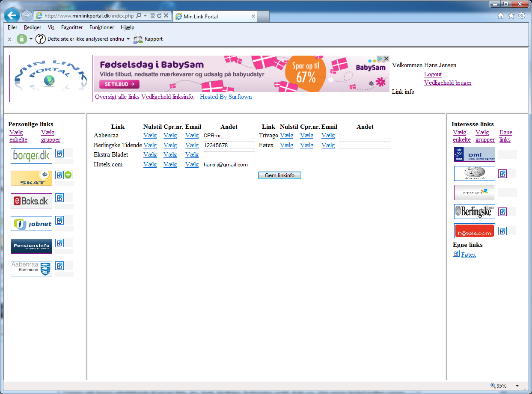This screenshot has width=532, height=394.
Task: Expand the padlock icon dropdown arrow
Action: (x=31, y=39)
